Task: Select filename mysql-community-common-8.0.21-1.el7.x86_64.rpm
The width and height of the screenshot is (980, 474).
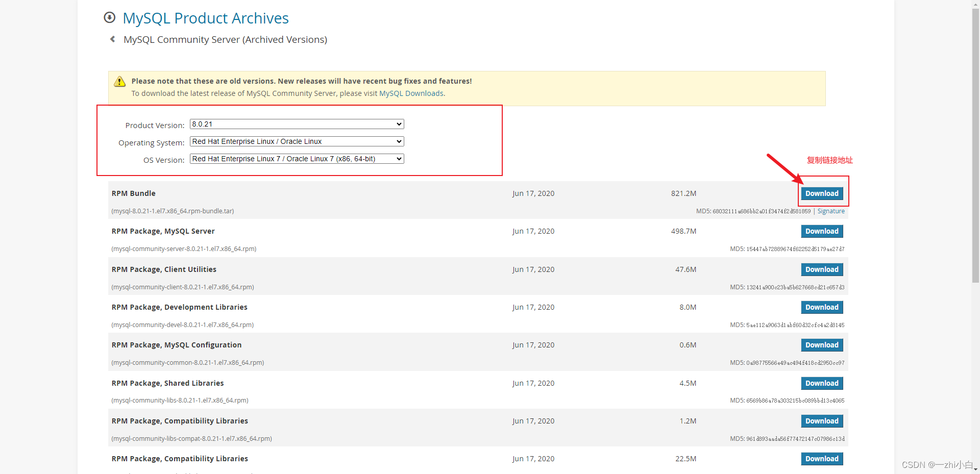Action: click(x=187, y=363)
